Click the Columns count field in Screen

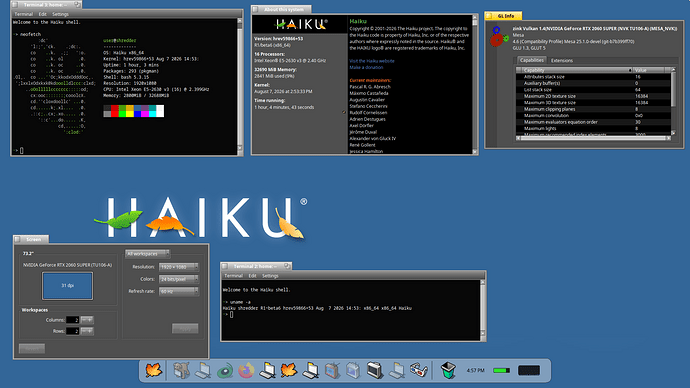pos(72,320)
